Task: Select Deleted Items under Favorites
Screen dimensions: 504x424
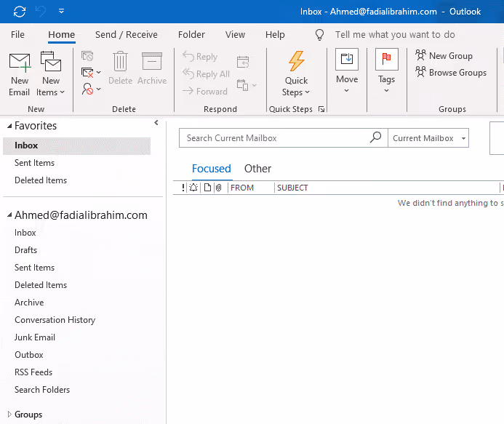Action: pos(41,180)
